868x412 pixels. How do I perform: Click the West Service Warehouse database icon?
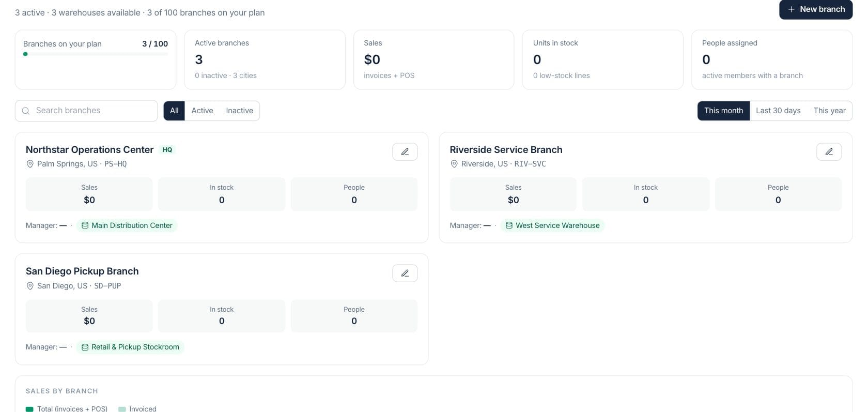[x=509, y=225]
